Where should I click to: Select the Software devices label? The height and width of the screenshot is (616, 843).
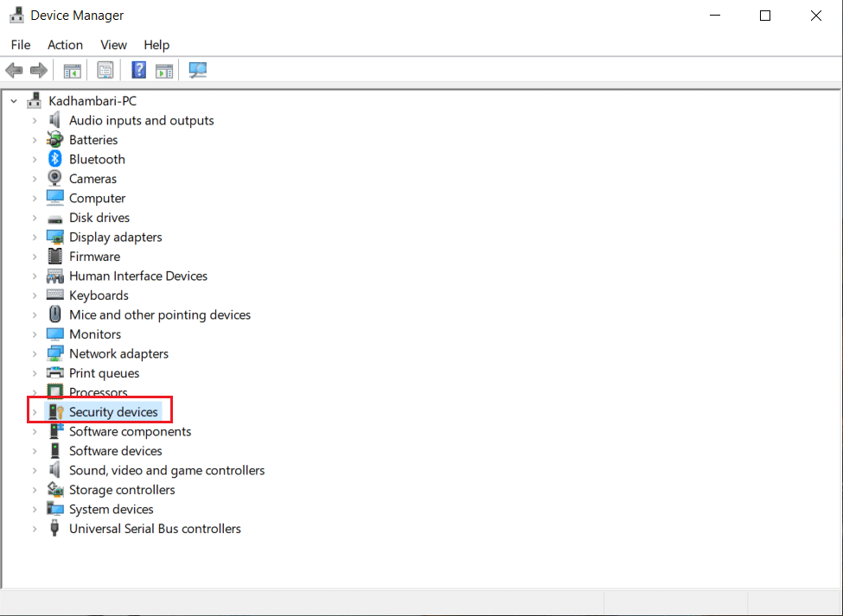point(116,451)
